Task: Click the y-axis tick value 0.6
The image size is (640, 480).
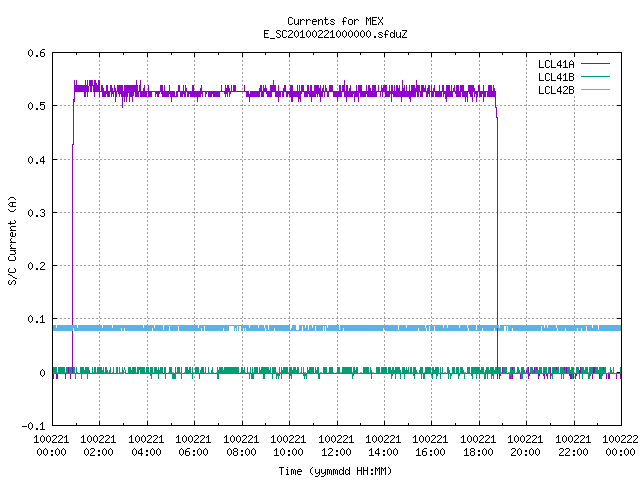Action: (36, 53)
